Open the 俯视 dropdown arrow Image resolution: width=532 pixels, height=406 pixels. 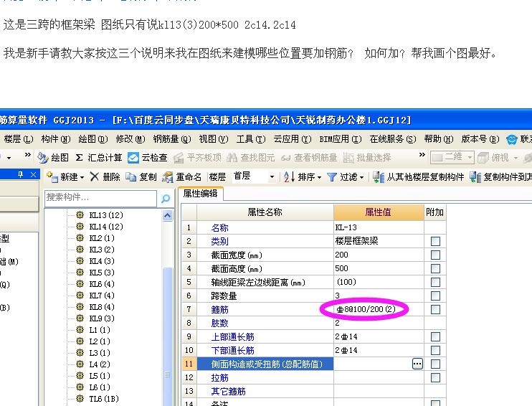(516, 158)
